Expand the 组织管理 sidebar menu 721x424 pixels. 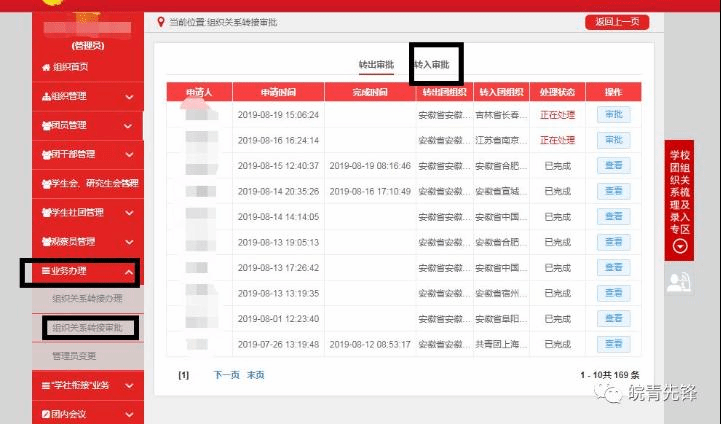[129, 97]
